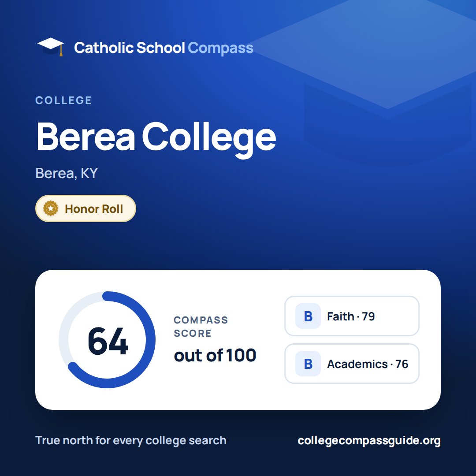Open the Academics 76 score card
Viewport: 476px width, 476px height.
(352, 364)
